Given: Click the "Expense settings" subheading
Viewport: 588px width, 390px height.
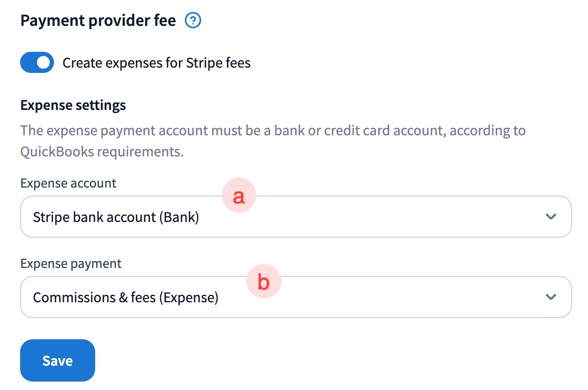Looking at the screenshot, I should click(x=73, y=105).
